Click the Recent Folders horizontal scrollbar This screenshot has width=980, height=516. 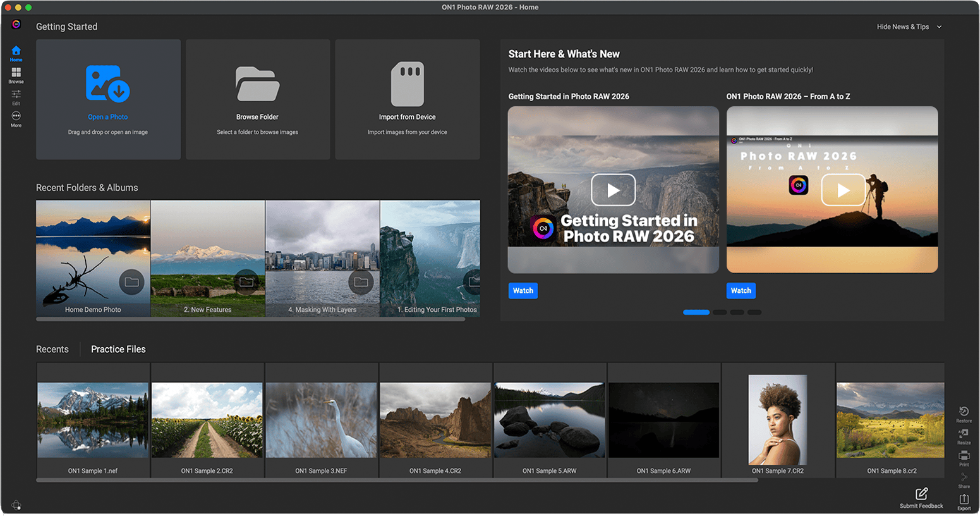click(x=251, y=319)
